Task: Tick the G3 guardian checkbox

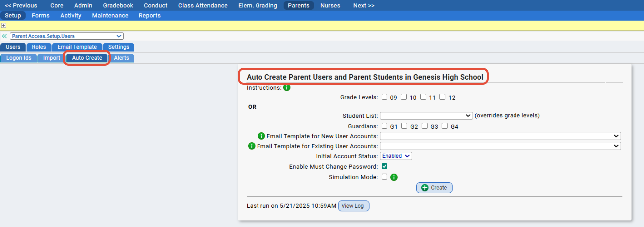Action: (425, 126)
